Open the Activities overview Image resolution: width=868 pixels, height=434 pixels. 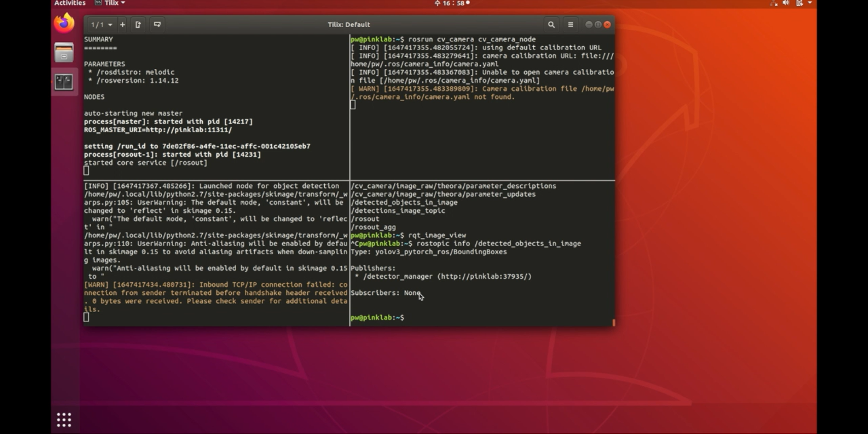coord(70,3)
